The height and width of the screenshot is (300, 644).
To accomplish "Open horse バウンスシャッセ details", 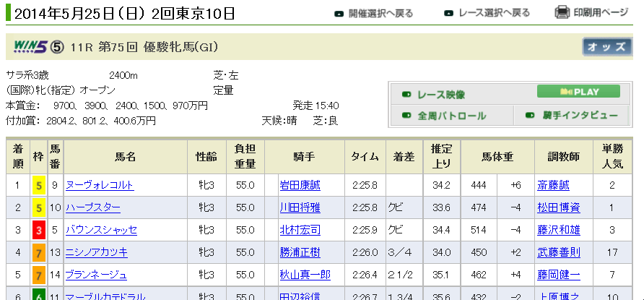I will pos(101,230).
